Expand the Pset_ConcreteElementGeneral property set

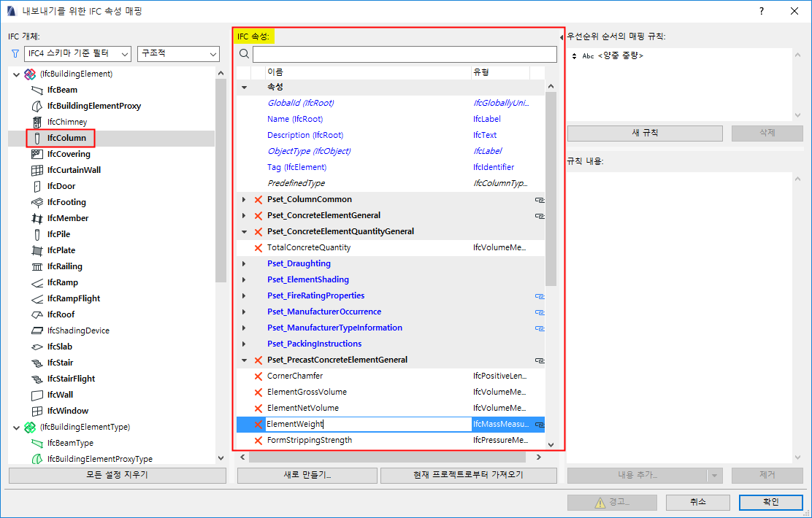tap(245, 216)
